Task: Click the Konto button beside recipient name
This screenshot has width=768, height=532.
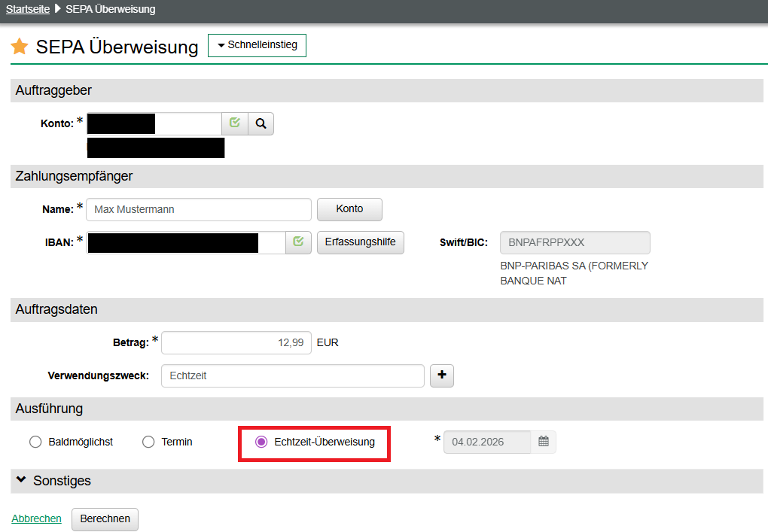Action: [x=349, y=209]
